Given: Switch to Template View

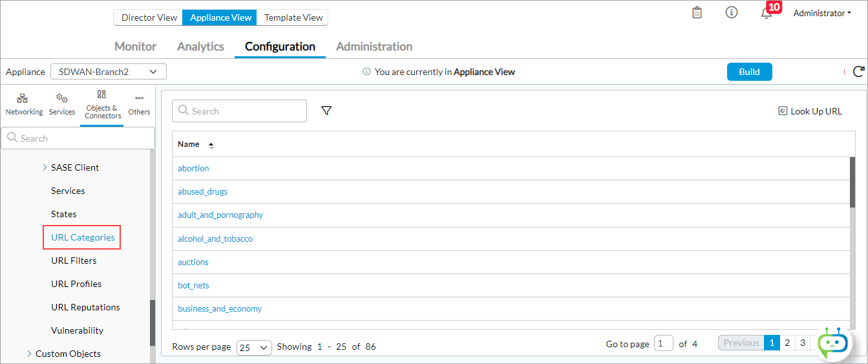Looking at the screenshot, I should pos(293,17).
